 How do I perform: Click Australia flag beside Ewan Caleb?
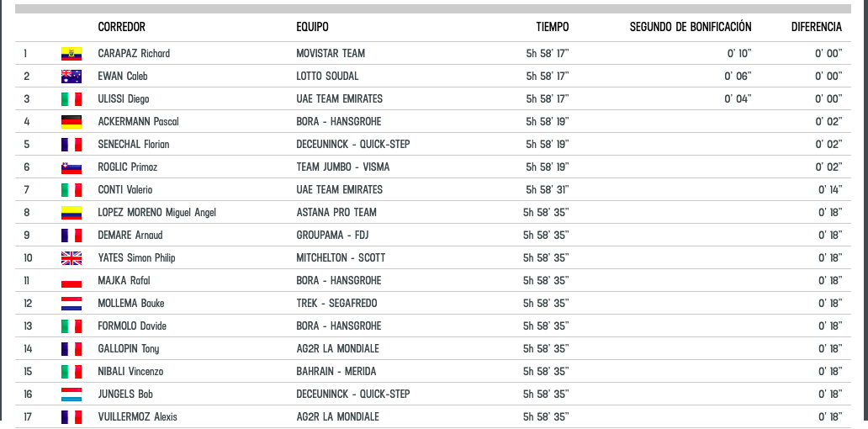pos(71,77)
